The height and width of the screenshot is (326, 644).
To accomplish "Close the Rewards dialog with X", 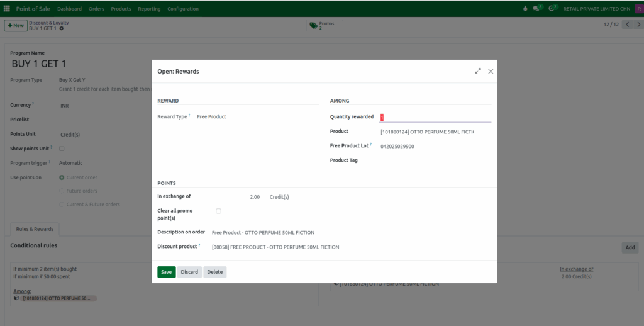I will click(x=491, y=71).
